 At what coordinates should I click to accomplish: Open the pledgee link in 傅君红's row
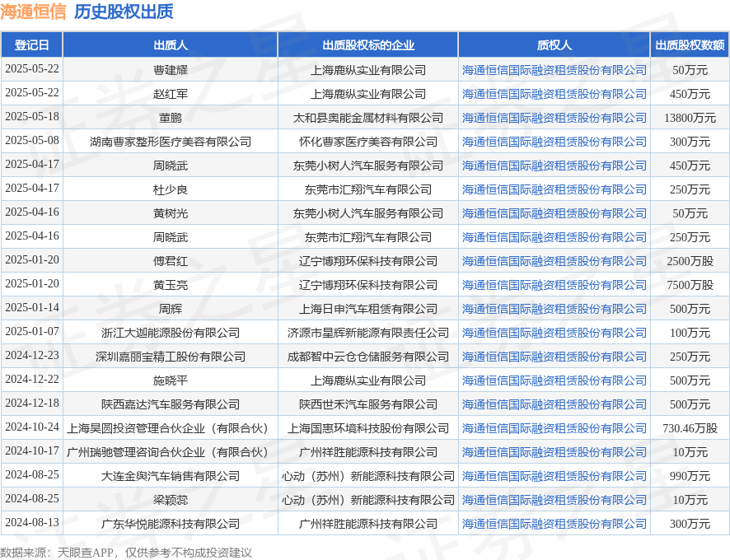coord(554,261)
